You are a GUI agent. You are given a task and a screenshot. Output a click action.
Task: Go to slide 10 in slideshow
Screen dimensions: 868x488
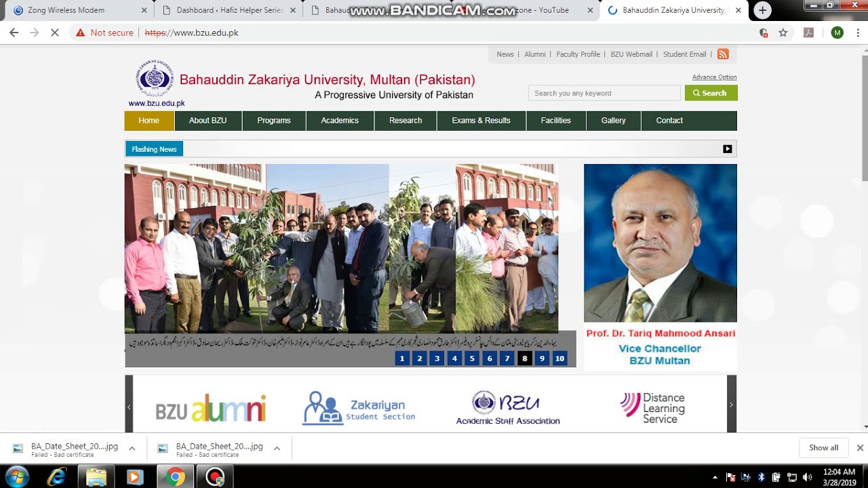(559, 359)
